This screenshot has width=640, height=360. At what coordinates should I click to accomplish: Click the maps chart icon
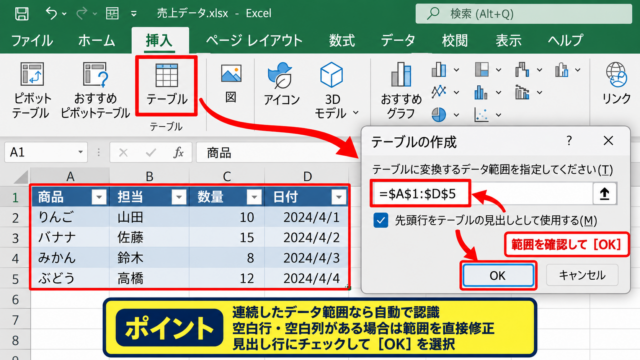pos(562,70)
